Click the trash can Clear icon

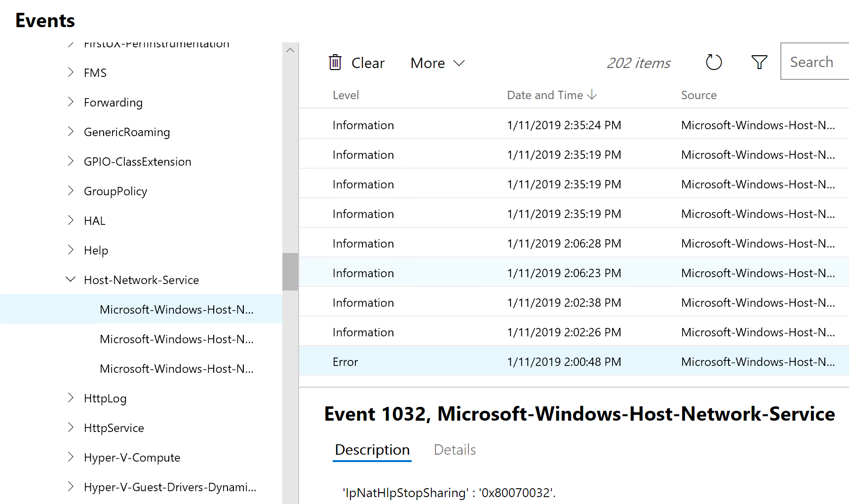(x=335, y=63)
